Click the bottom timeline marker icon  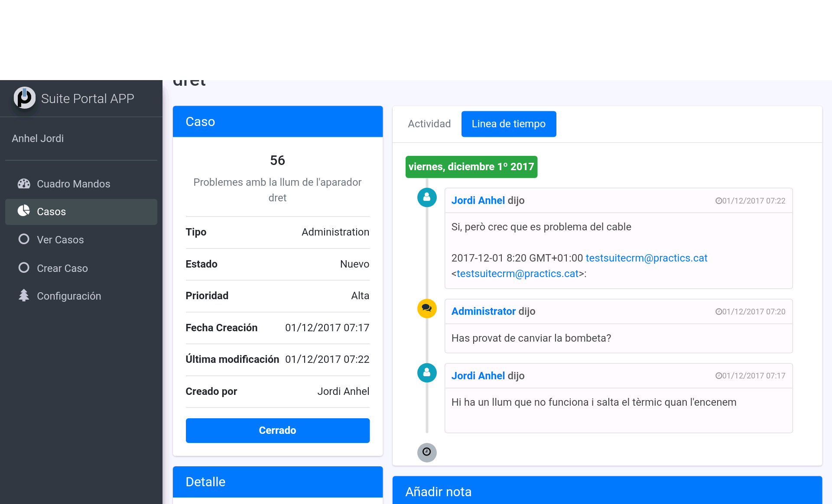tap(427, 452)
